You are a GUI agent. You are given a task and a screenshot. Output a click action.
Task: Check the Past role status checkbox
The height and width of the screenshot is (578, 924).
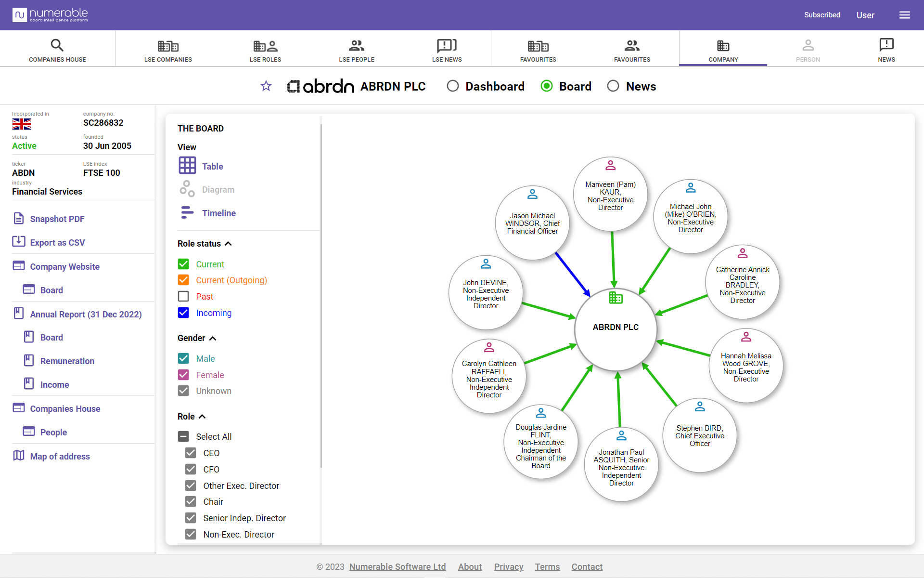[x=183, y=296]
